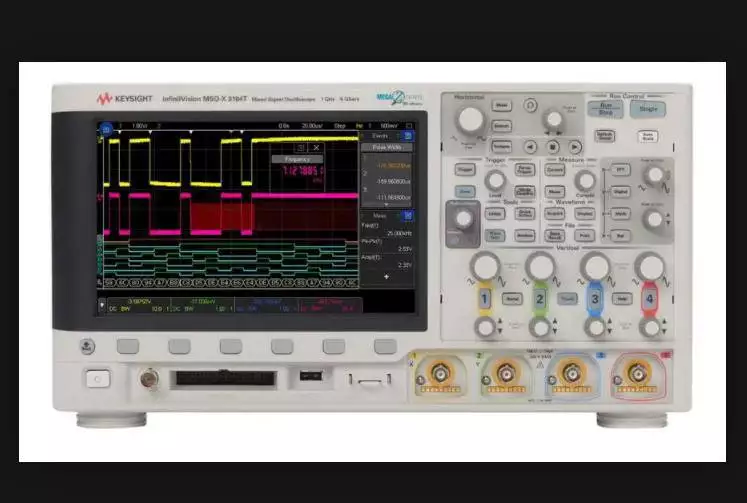The height and width of the screenshot is (503, 747).
Task: Tap the 20.00us/ timebase readout
Action: pos(312,126)
